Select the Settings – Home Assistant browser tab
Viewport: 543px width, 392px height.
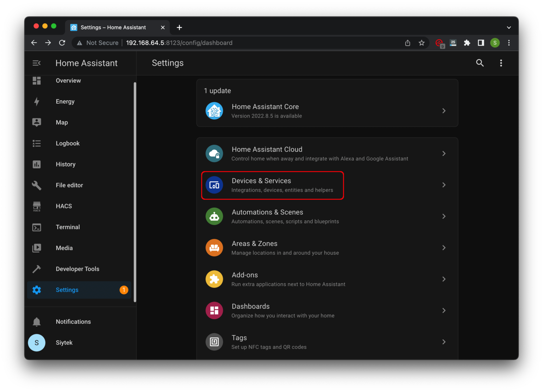pos(113,27)
